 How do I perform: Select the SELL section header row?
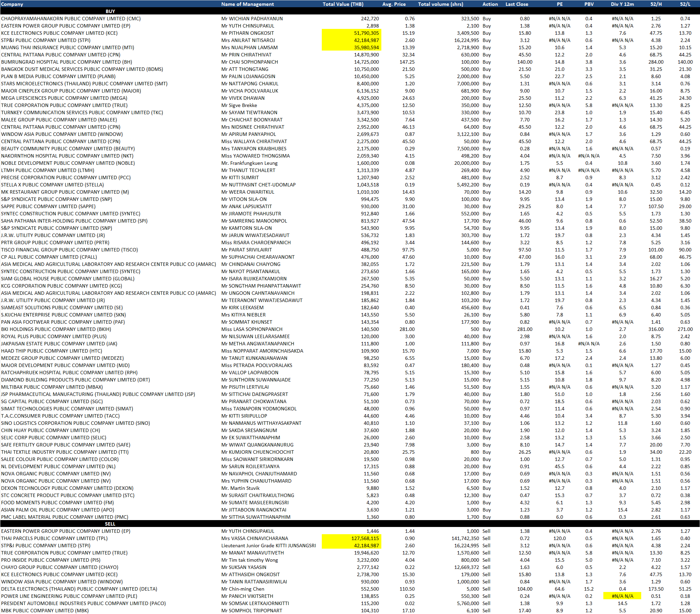110,524
